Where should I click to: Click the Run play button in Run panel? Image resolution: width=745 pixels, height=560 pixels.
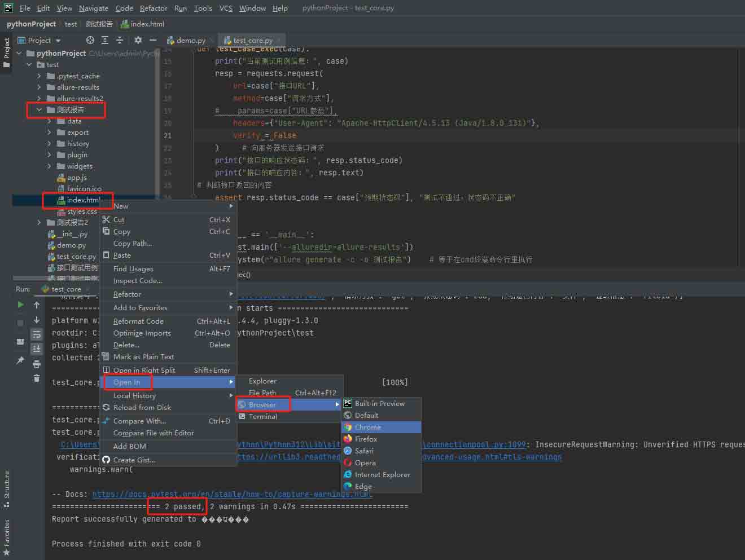(x=20, y=305)
